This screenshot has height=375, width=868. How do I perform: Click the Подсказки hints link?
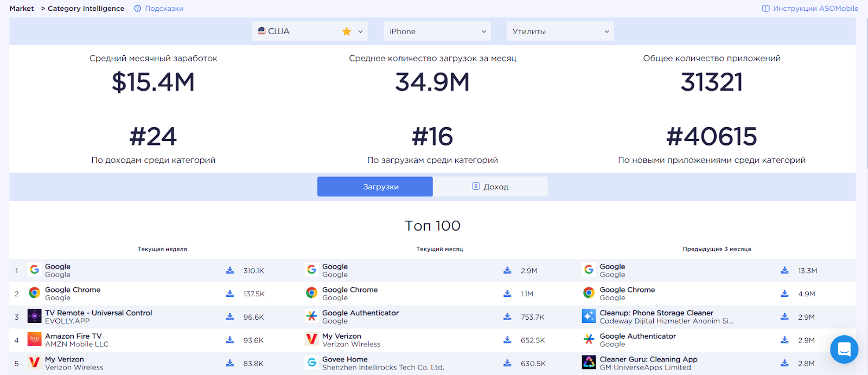pyautogui.click(x=164, y=9)
